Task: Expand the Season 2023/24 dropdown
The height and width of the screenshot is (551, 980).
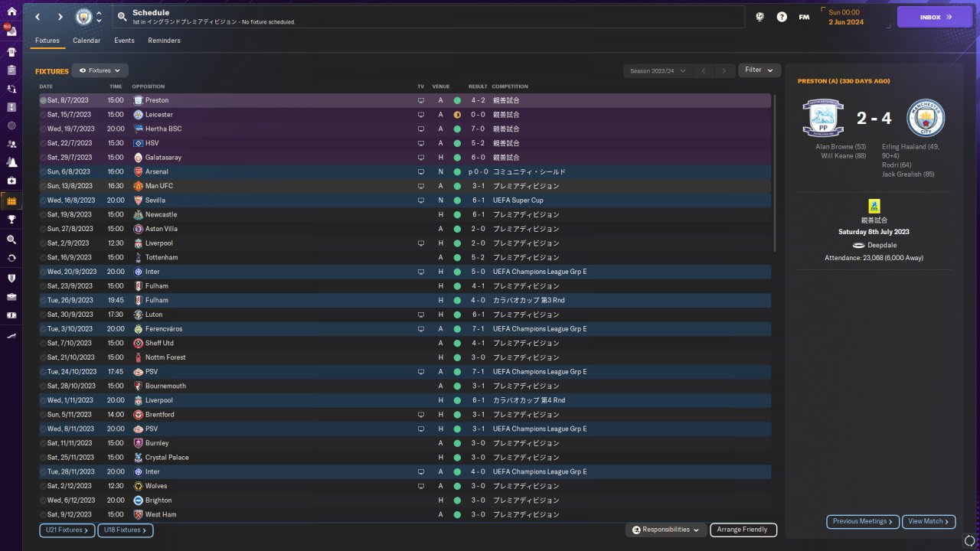Action: (x=658, y=70)
